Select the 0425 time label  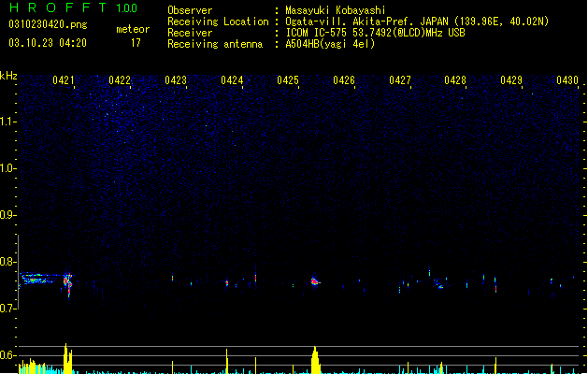[x=288, y=80]
